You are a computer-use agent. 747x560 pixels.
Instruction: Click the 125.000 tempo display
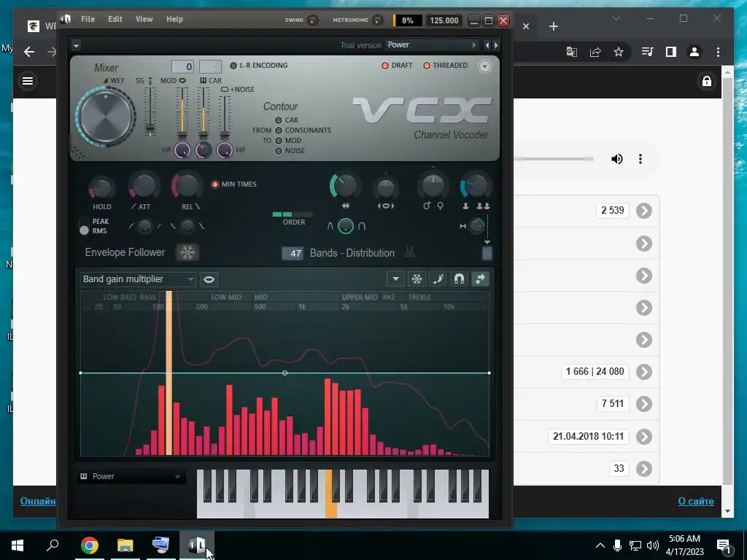(444, 20)
